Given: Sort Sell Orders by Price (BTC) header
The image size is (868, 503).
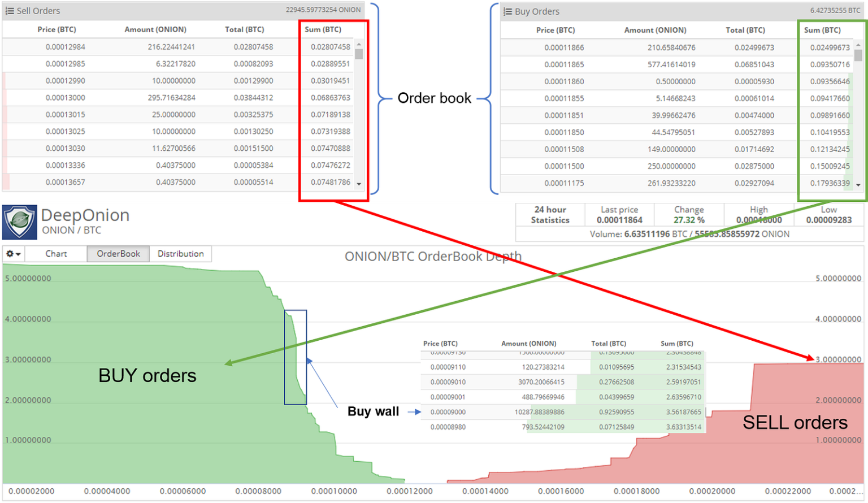Looking at the screenshot, I should (x=57, y=29).
